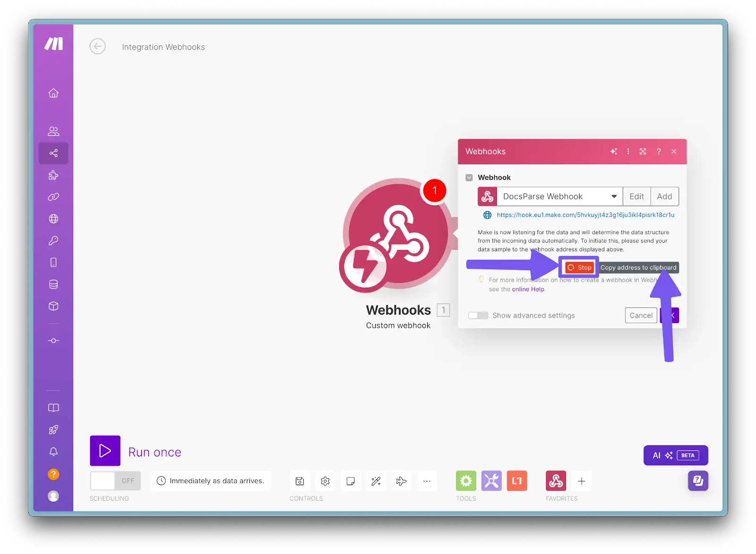The width and height of the screenshot is (756, 554).
Task: Go to the Organization home icon
Action: pyautogui.click(x=53, y=93)
